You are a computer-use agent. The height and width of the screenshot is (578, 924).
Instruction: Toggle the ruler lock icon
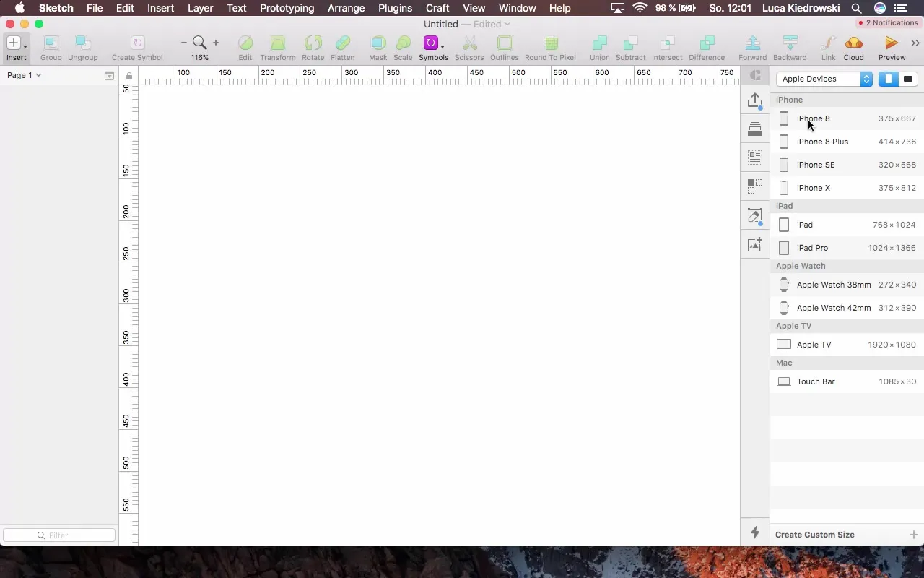click(128, 76)
